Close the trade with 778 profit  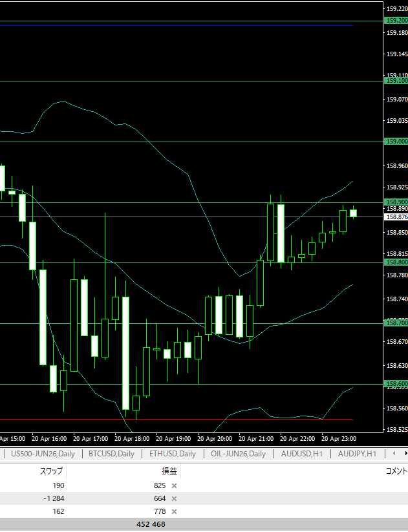tap(174, 511)
